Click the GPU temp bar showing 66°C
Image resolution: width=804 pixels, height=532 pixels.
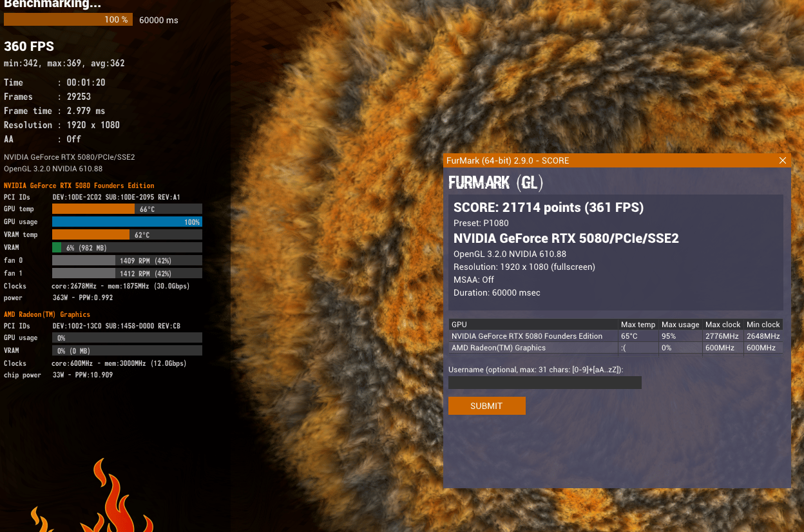127,209
